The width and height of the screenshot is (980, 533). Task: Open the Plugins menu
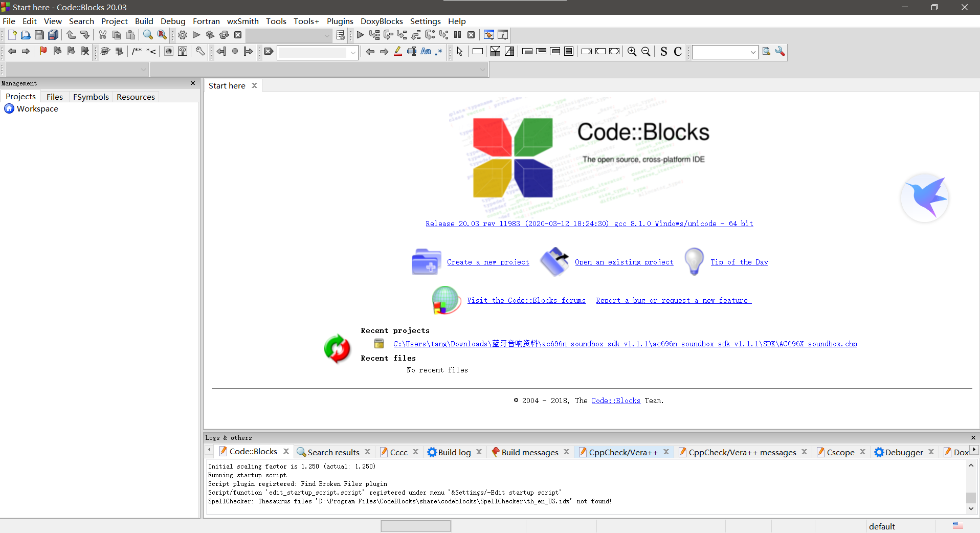(x=340, y=21)
